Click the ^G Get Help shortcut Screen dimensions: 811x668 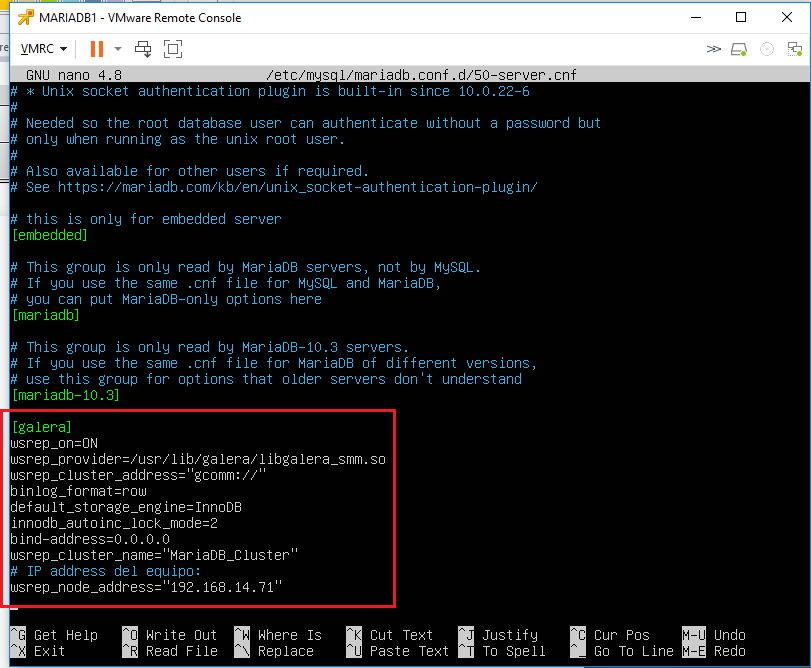pyautogui.click(x=54, y=635)
